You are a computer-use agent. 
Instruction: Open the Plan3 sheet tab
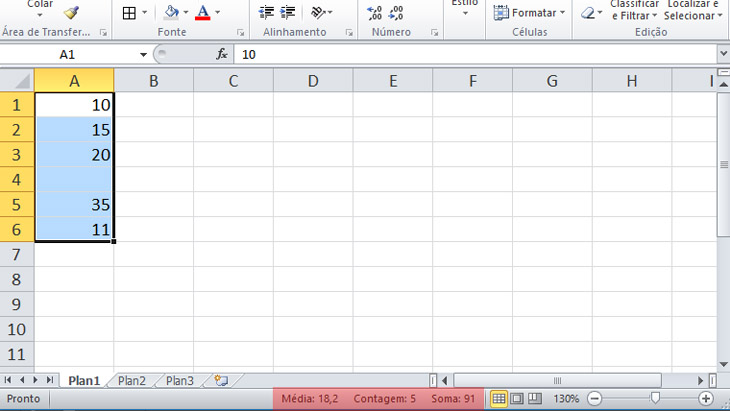[180, 380]
